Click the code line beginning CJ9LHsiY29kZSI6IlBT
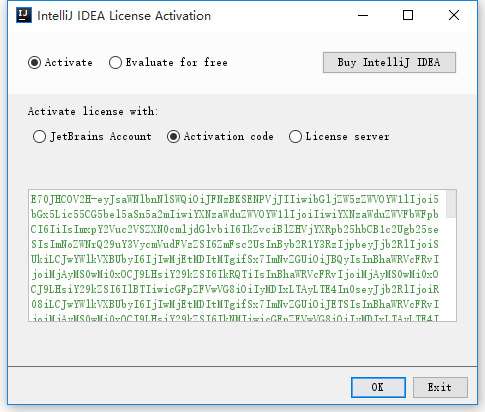Image resolution: width=485 pixels, height=412 pixels. pyautogui.click(x=235, y=289)
